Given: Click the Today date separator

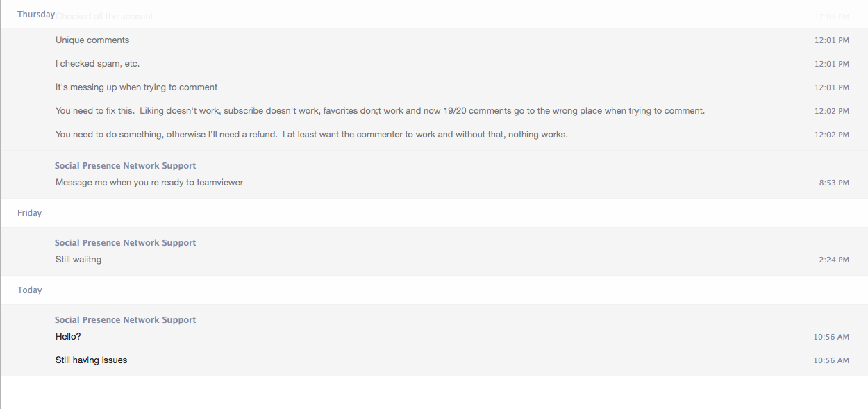Looking at the screenshot, I should (x=30, y=290).
